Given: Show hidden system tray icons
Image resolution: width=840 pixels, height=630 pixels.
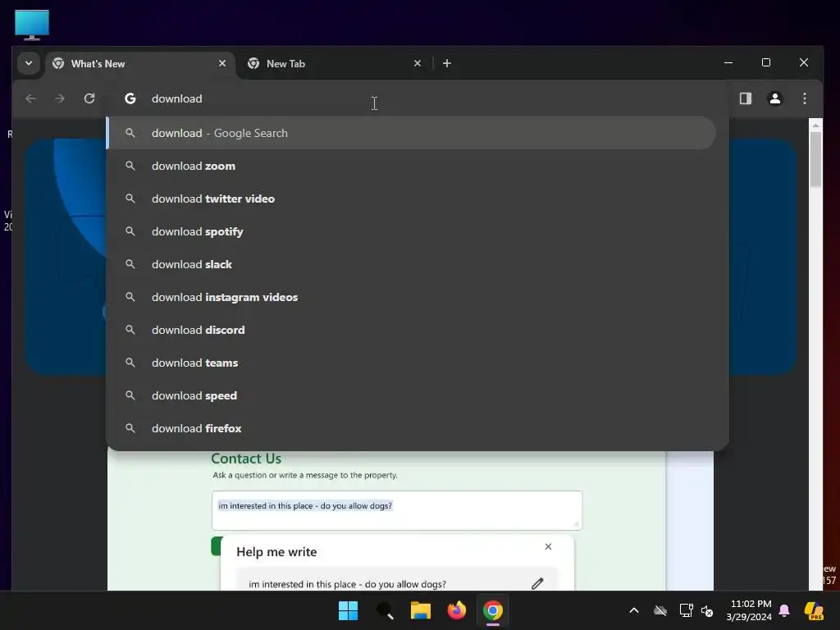Looking at the screenshot, I should point(634,610).
